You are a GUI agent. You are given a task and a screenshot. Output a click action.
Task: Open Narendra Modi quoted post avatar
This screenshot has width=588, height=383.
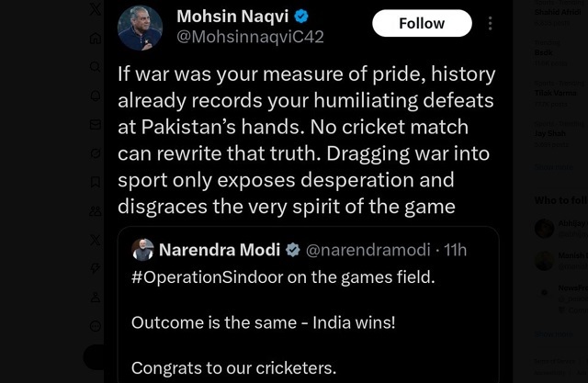[x=143, y=250]
